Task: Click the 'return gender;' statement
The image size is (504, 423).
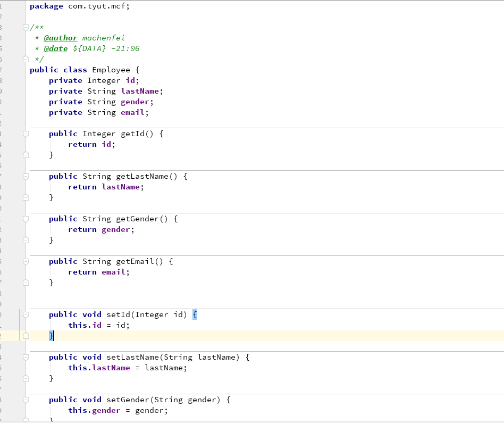Action: click(x=101, y=230)
